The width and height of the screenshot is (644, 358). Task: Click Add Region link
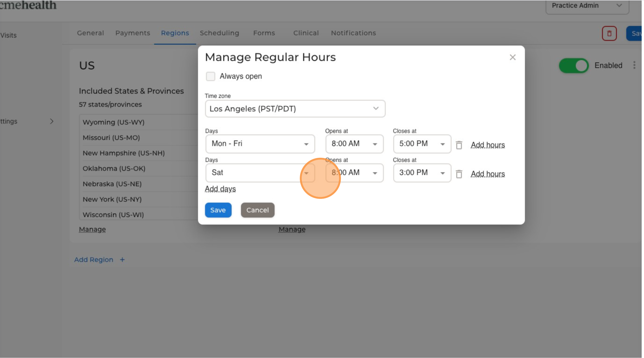point(93,260)
